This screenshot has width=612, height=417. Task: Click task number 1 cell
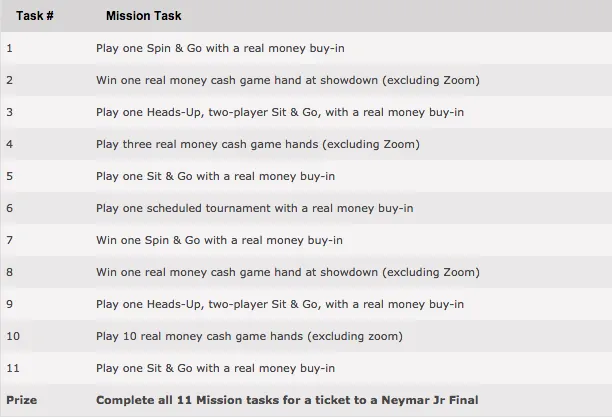[x=10, y=48]
